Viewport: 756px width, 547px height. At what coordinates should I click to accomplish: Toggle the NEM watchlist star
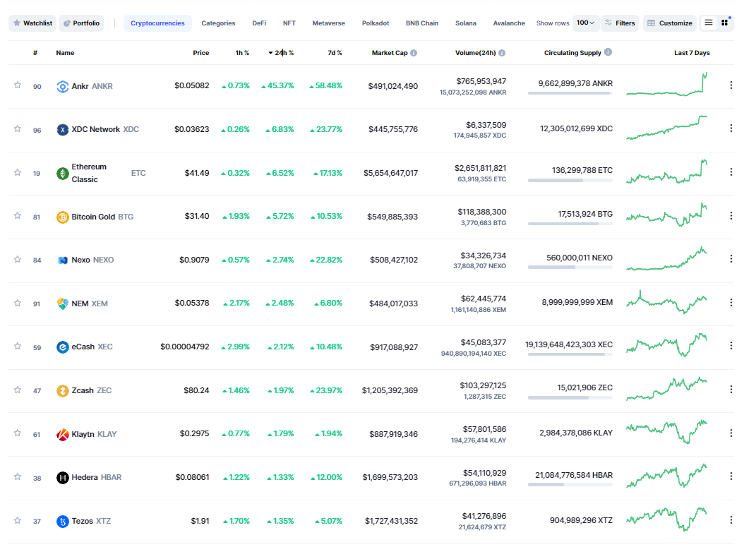pyautogui.click(x=18, y=303)
